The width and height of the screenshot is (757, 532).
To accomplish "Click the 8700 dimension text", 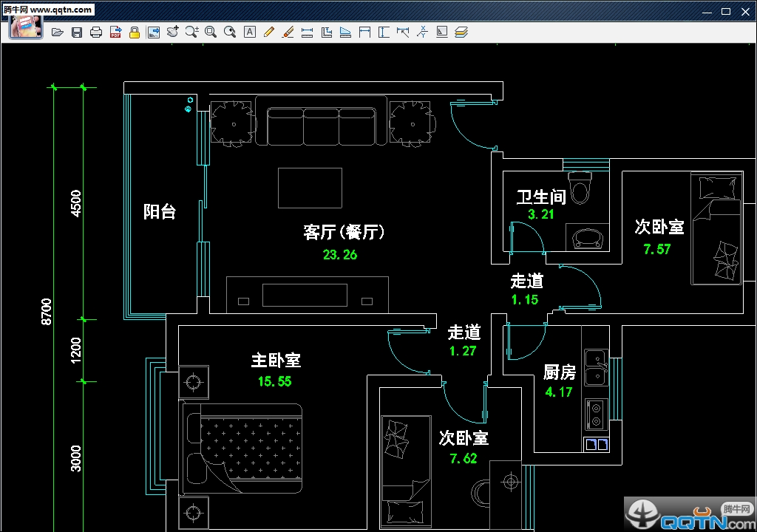I will (x=47, y=311).
